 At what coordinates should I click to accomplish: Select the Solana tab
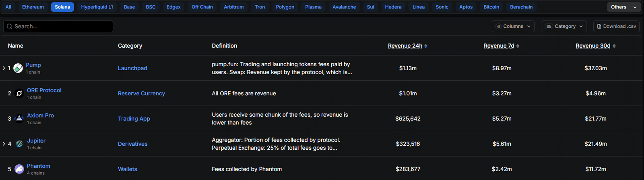pos(62,7)
